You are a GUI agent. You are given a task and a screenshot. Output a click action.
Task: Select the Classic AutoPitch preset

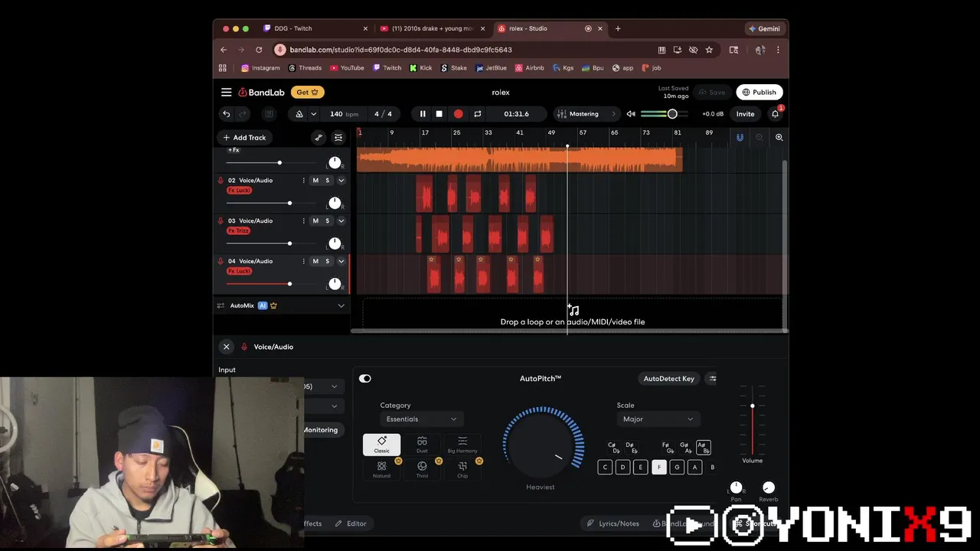(x=381, y=445)
